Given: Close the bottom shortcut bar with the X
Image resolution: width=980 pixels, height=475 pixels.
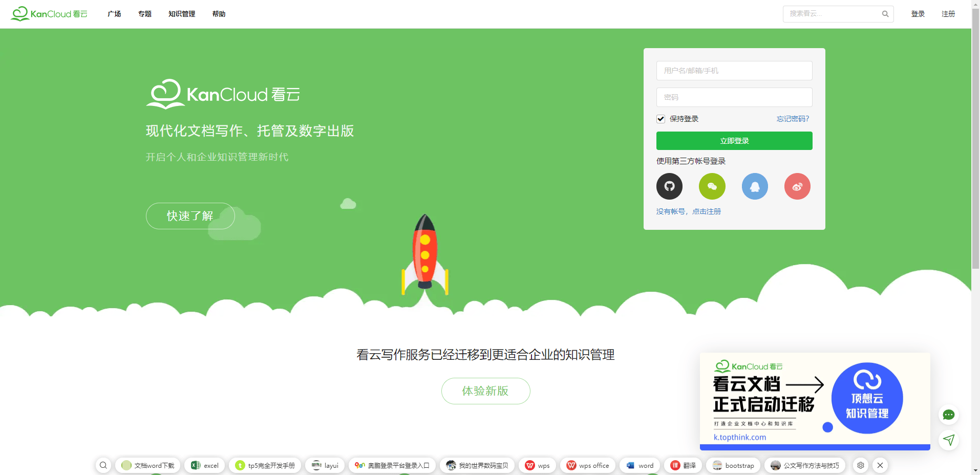Looking at the screenshot, I should pyautogui.click(x=880, y=465).
